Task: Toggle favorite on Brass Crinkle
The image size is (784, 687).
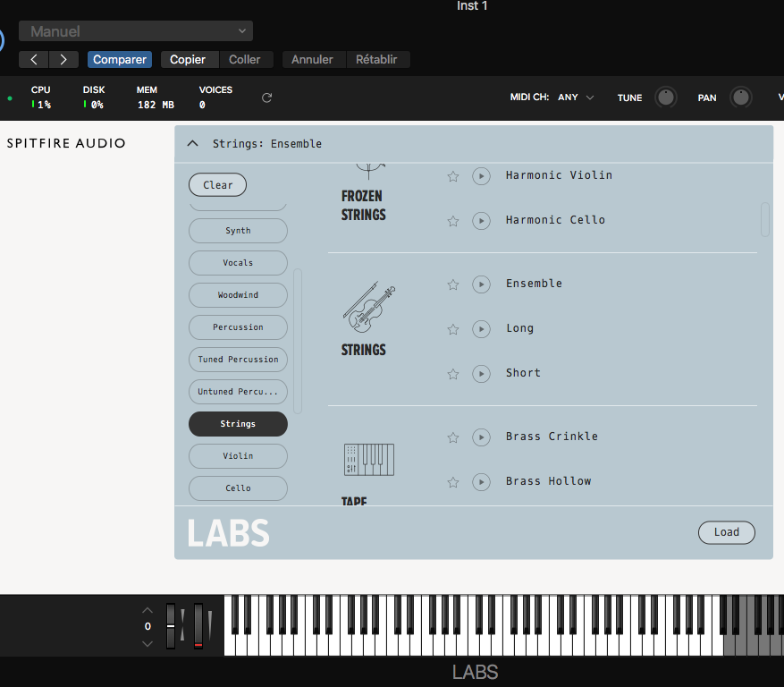Action: coord(452,437)
